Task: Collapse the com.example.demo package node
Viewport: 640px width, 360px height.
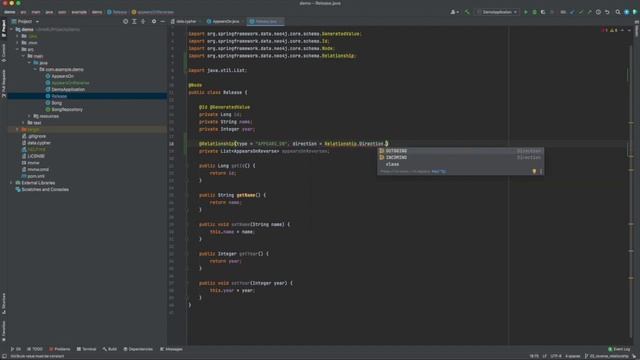Action: (35, 69)
